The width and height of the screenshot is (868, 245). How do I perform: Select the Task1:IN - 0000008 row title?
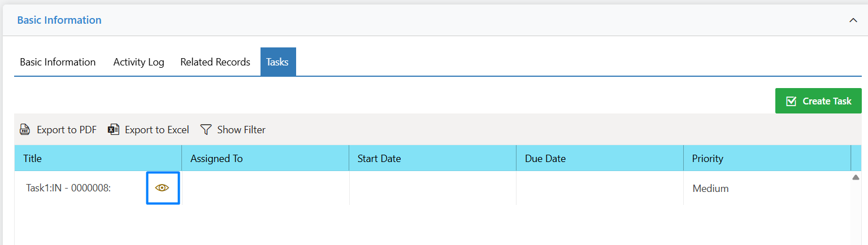point(68,189)
